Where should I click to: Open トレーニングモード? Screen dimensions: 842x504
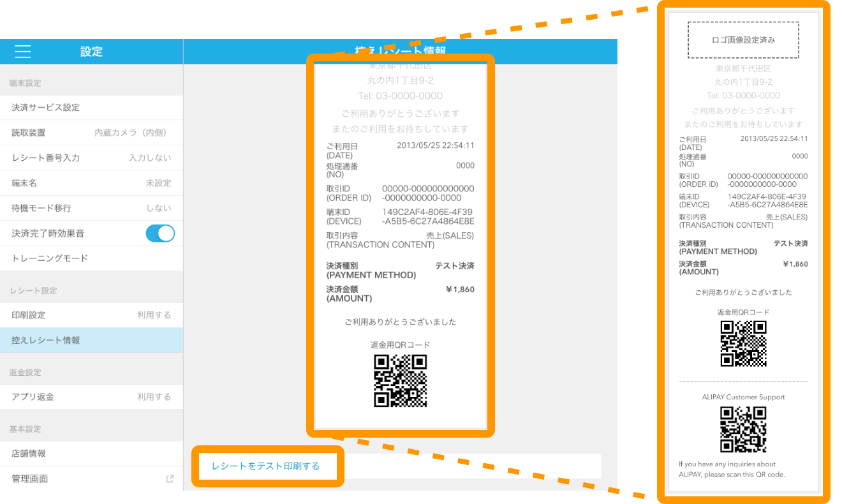click(x=91, y=258)
